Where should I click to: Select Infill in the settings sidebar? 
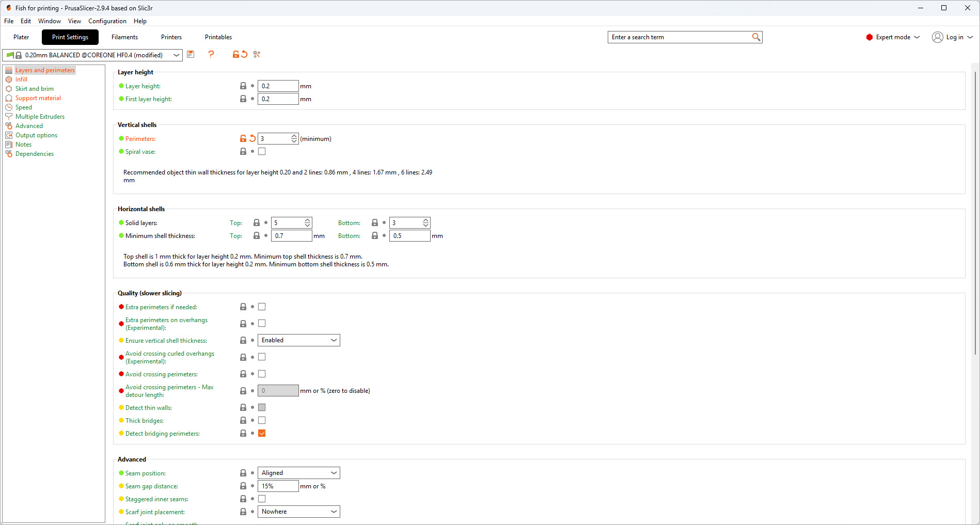[x=21, y=79]
